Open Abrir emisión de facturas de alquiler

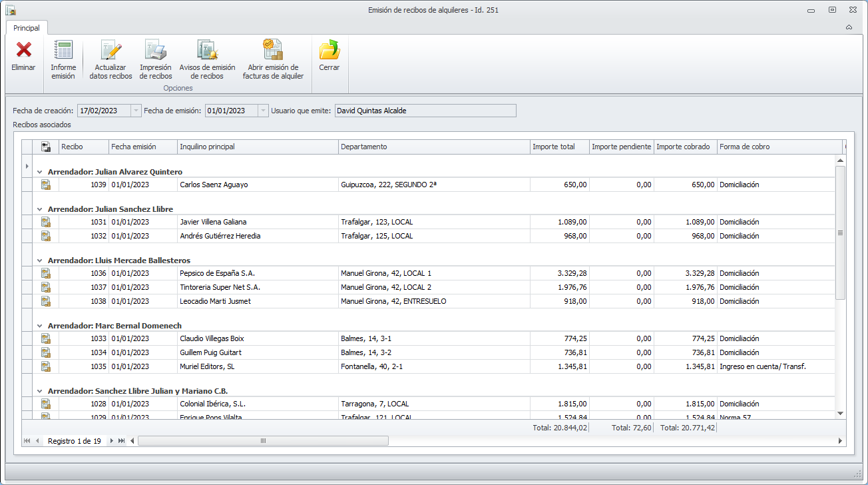pyautogui.click(x=273, y=51)
